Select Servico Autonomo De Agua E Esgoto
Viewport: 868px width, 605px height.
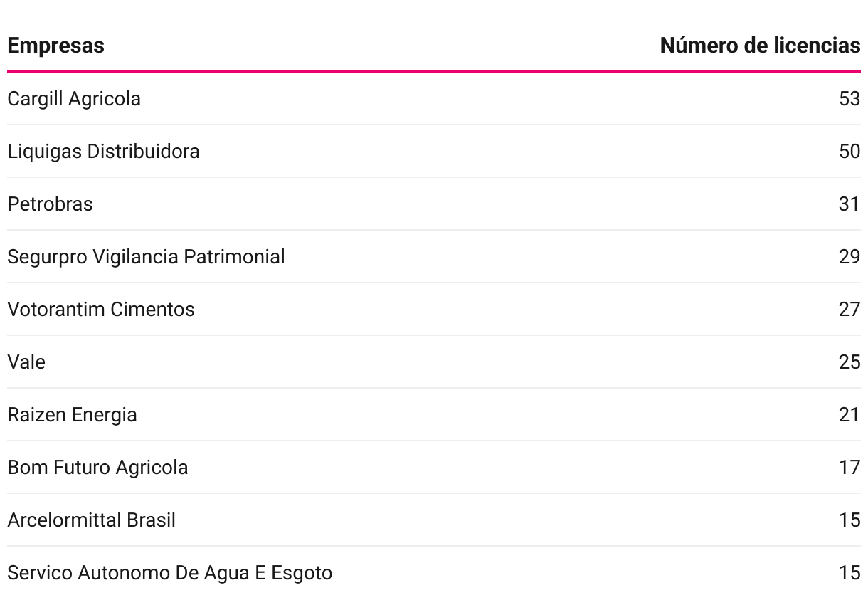[x=169, y=573]
